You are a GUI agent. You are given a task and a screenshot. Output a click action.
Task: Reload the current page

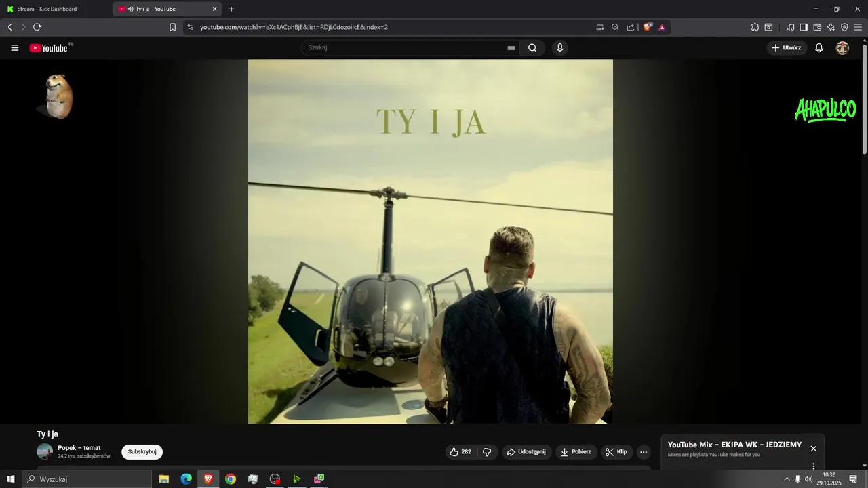click(x=37, y=27)
